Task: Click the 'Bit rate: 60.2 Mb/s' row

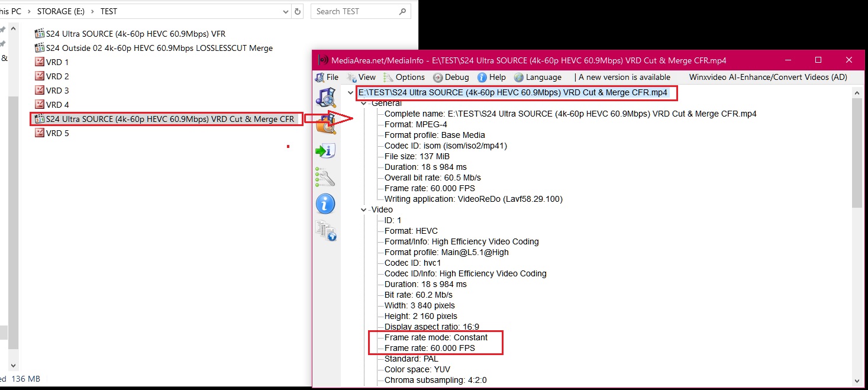Action: pyautogui.click(x=418, y=295)
